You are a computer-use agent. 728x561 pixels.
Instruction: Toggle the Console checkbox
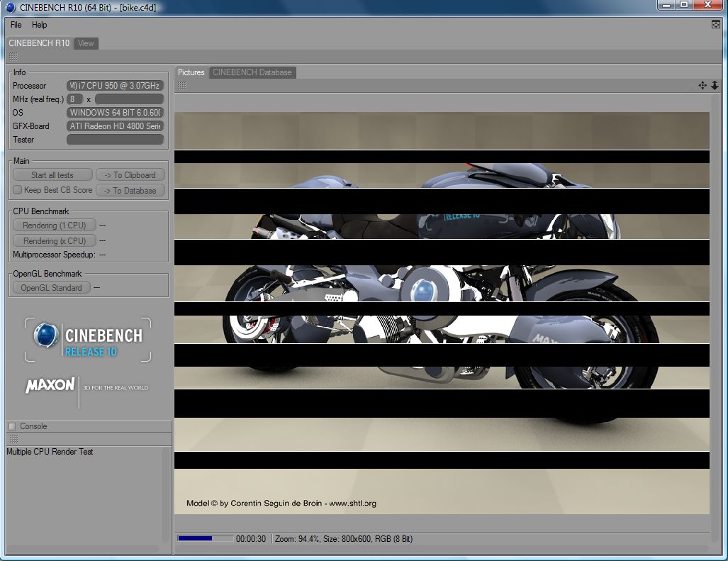tap(11, 426)
